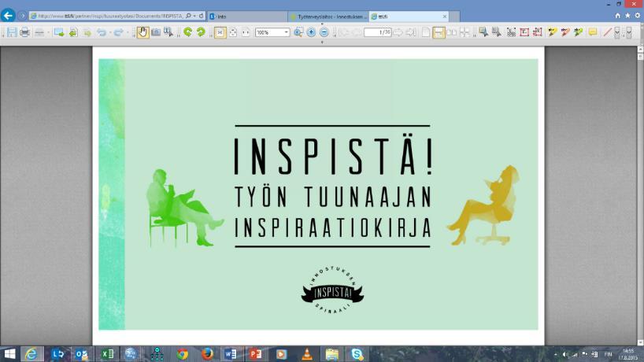Open the scanner options dropdown arrow
The height and width of the screenshot is (362, 644).
[x=48, y=32]
